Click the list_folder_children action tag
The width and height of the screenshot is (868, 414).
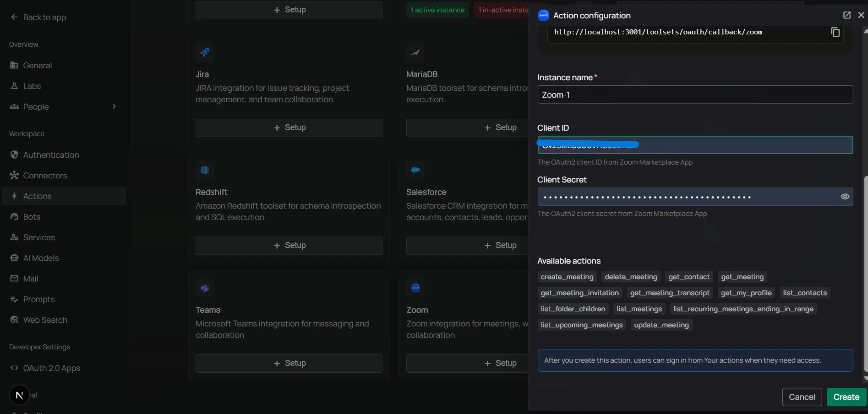(x=573, y=309)
